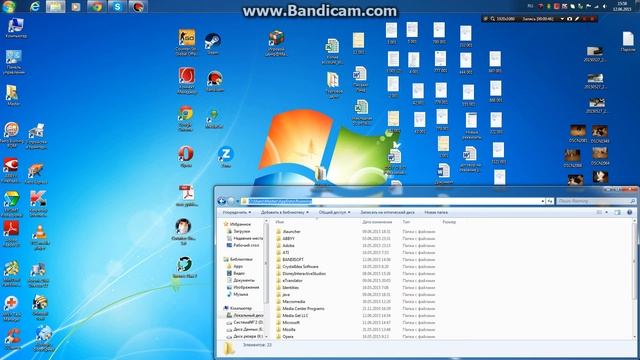Sort by the Тип column header

(x=406, y=222)
